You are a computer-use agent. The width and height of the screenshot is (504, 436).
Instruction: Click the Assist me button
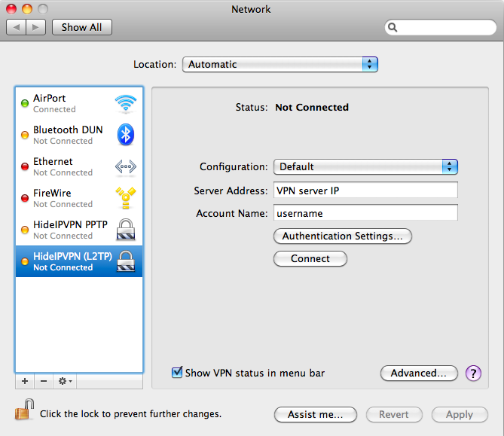click(316, 414)
